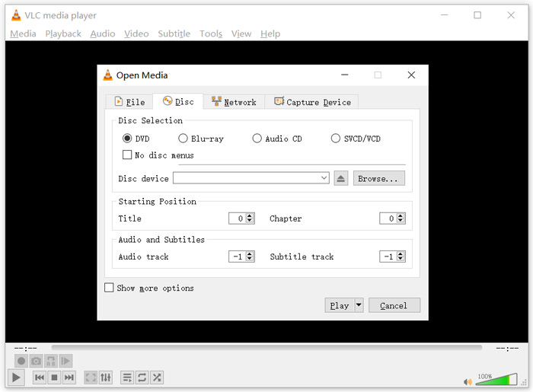
Task: Toggle fullscreen video mode
Action: tap(91, 378)
